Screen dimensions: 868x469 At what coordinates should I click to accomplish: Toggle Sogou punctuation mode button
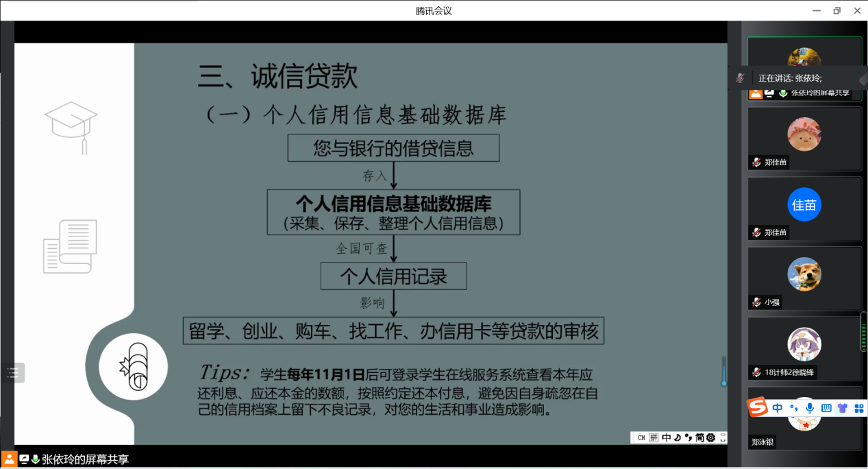coord(794,408)
